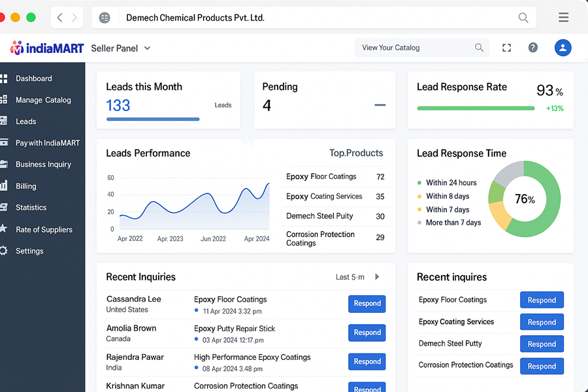
Task: Respond to Amolia Brown's inquiry
Action: pyautogui.click(x=367, y=333)
